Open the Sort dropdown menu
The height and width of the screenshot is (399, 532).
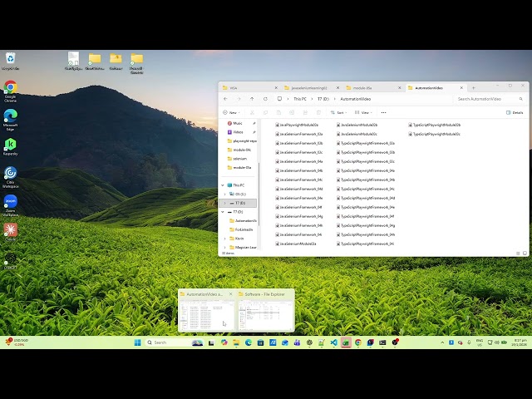pyautogui.click(x=338, y=113)
